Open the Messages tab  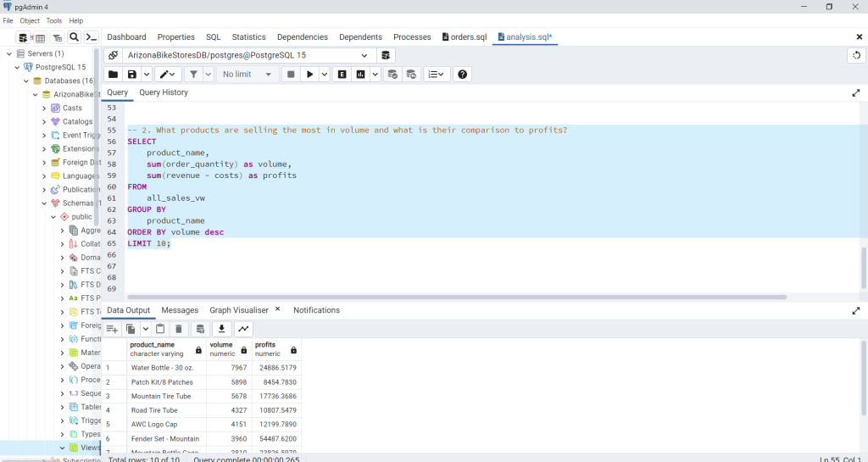tap(180, 310)
